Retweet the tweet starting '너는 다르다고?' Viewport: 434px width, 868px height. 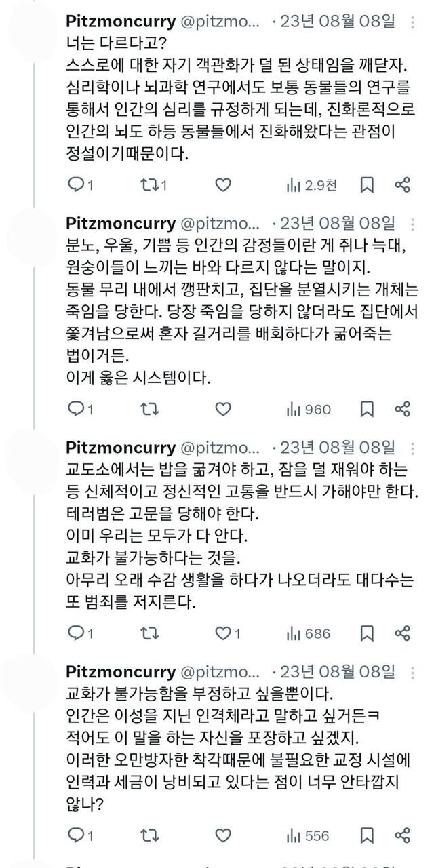point(149,184)
